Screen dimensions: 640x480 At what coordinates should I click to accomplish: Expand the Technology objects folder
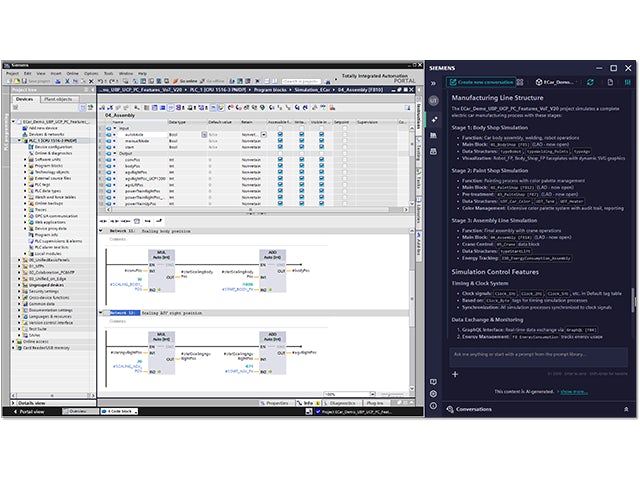coord(25,172)
